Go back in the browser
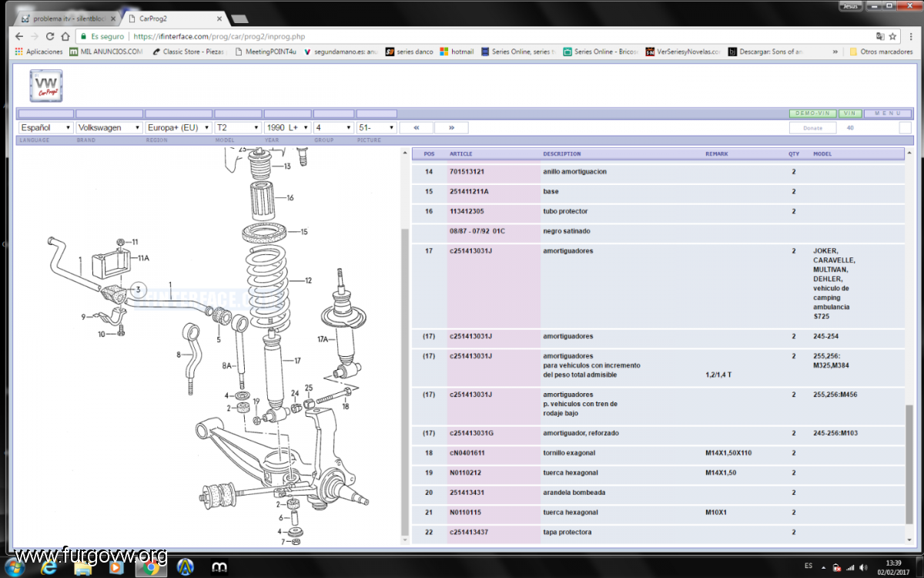Image resolution: width=924 pixels, height=578 pixels. (x=19, y=36)
